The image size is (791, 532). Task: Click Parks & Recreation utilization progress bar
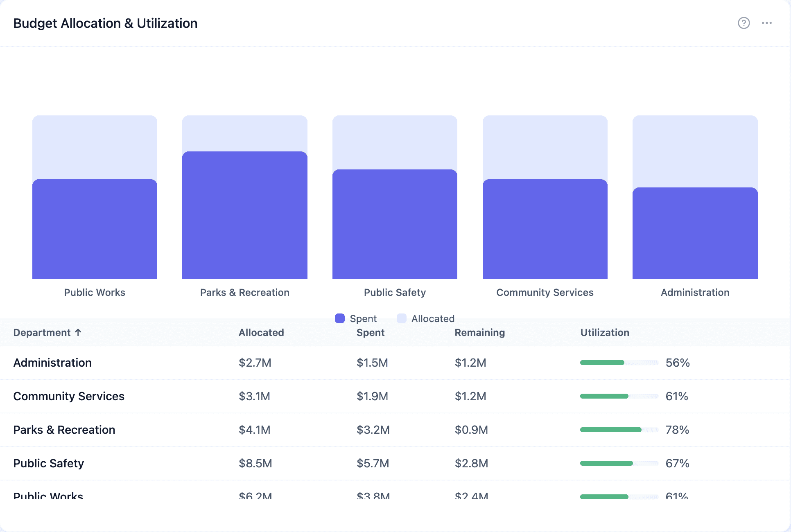tap(619, 430)
